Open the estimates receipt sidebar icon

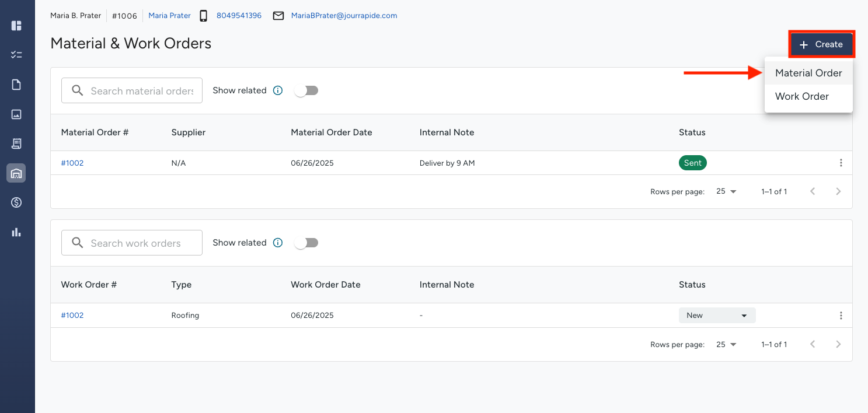[16, 143]
